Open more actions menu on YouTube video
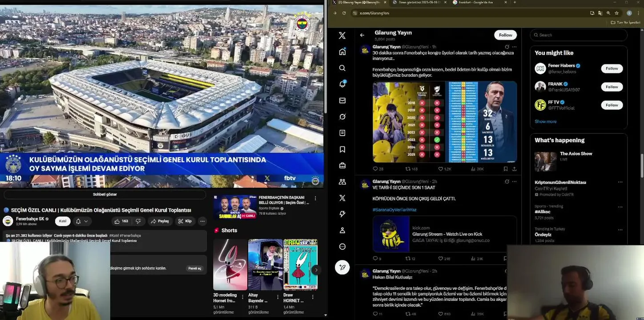644x320 pixels. pyautogui.click(x=202, y=221)
